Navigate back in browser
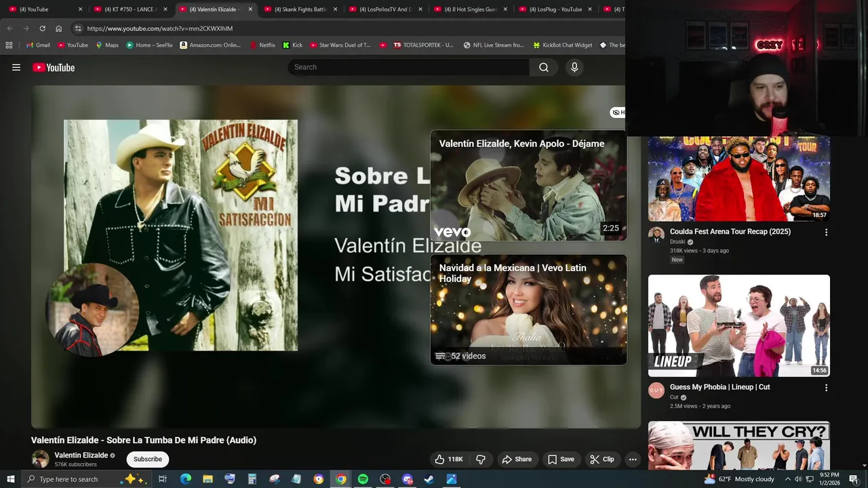This screenshot has width=868, height=488. coord(9,28)
